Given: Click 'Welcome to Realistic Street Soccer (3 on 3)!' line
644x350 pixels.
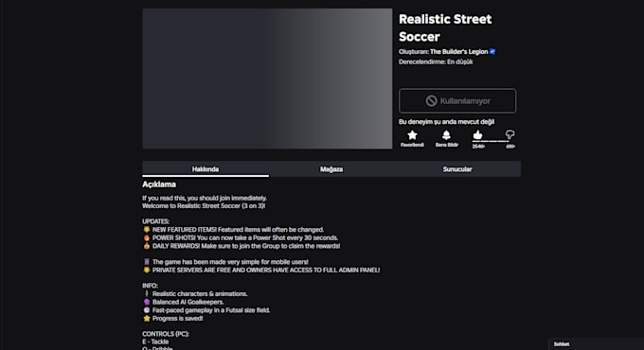Looking at the screenshot, I should pos(204,206).
